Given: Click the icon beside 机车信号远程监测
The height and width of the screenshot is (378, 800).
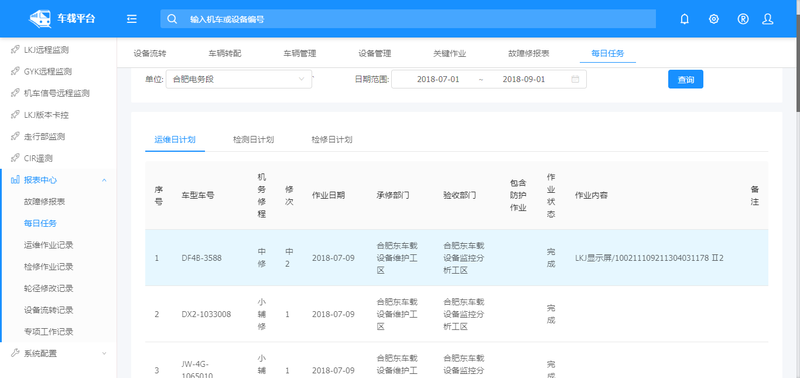Looking at the screenshot, I should [x=15, y=93].
